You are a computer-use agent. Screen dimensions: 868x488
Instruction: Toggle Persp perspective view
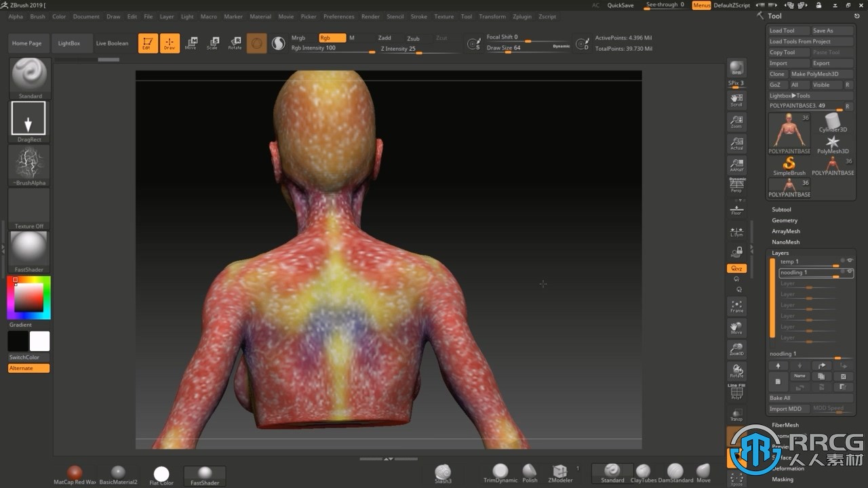(736, 185)
